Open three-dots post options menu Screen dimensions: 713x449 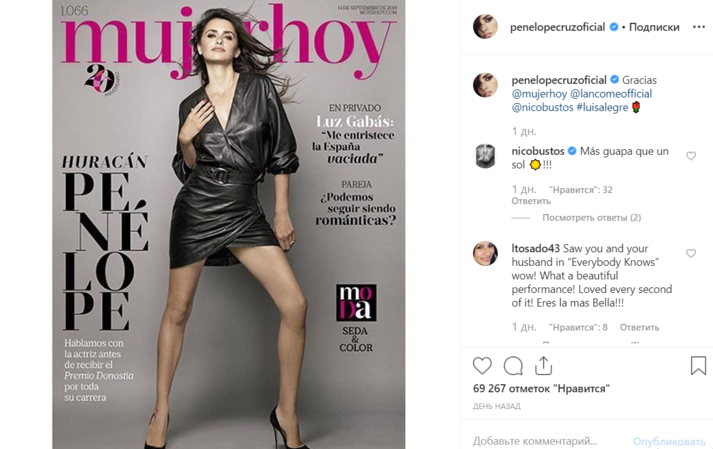click(x=698, y=27)
